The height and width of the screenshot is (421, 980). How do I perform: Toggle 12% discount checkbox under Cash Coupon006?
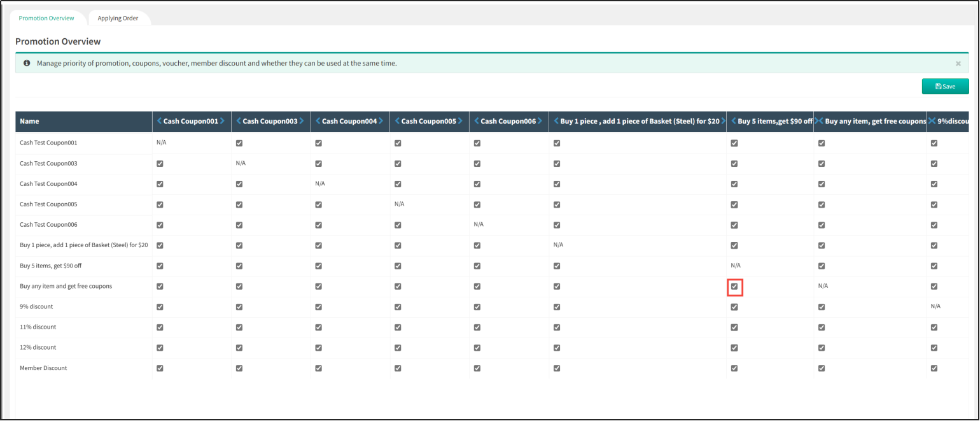tap(477, 348)
